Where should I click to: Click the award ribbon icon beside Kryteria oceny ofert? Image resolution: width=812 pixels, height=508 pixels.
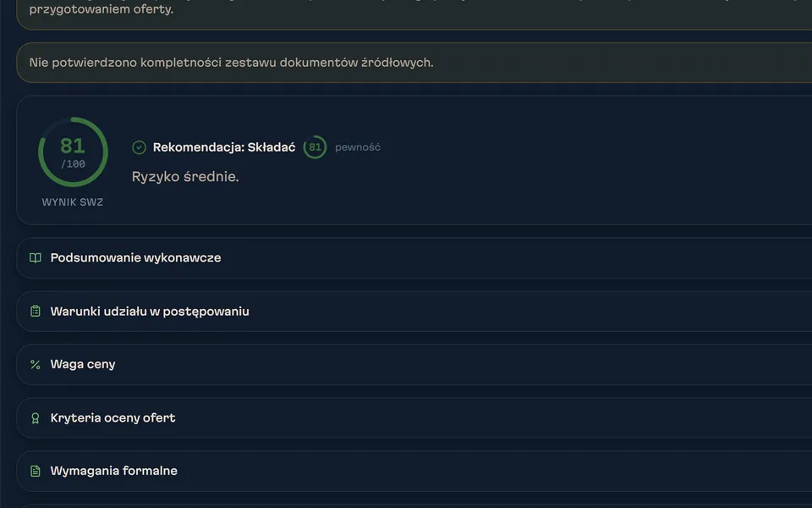tap(36, 417)
